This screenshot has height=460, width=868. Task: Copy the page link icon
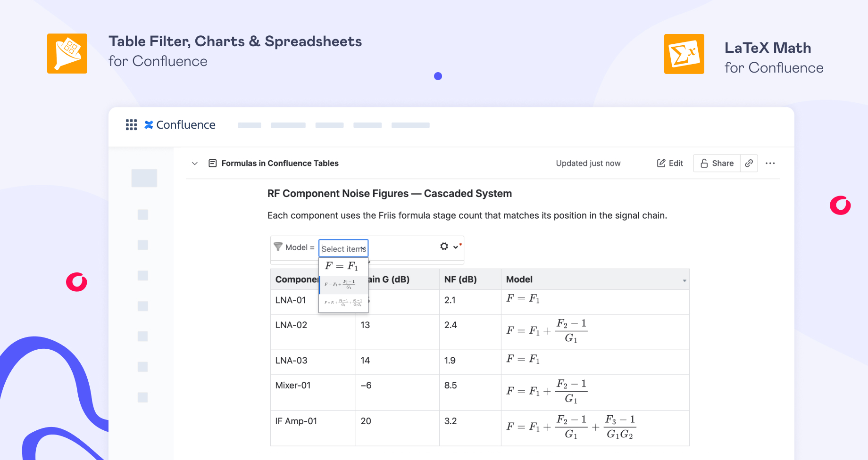click(x=749, y=163)
